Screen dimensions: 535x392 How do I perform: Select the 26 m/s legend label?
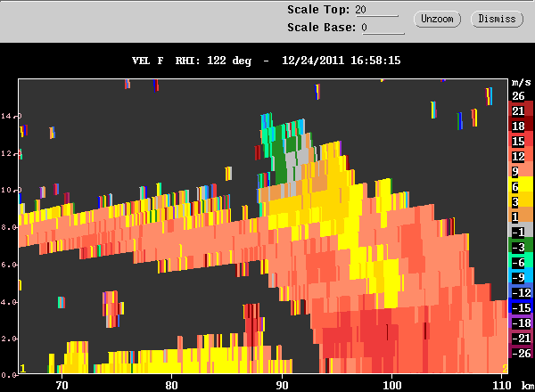pos(518,96)
